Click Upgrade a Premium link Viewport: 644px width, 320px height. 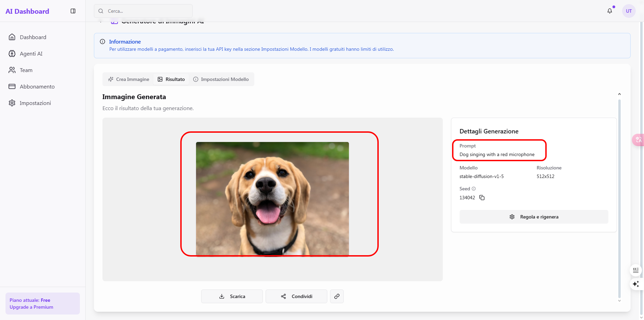[32, 307]
